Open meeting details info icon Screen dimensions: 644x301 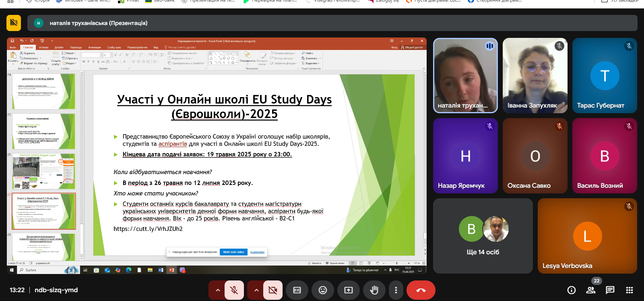[572, 290]
